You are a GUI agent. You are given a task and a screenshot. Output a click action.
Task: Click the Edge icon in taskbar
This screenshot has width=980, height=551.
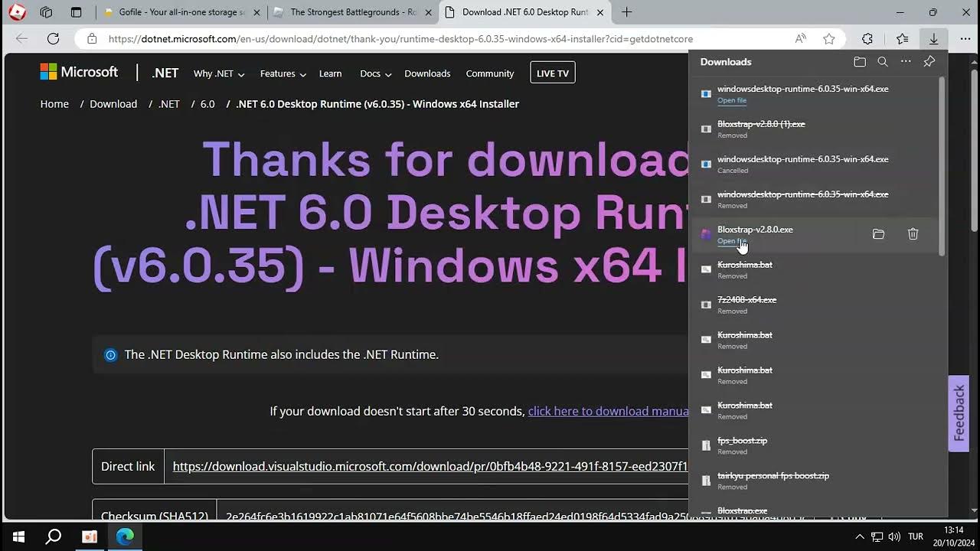[125, 536]
